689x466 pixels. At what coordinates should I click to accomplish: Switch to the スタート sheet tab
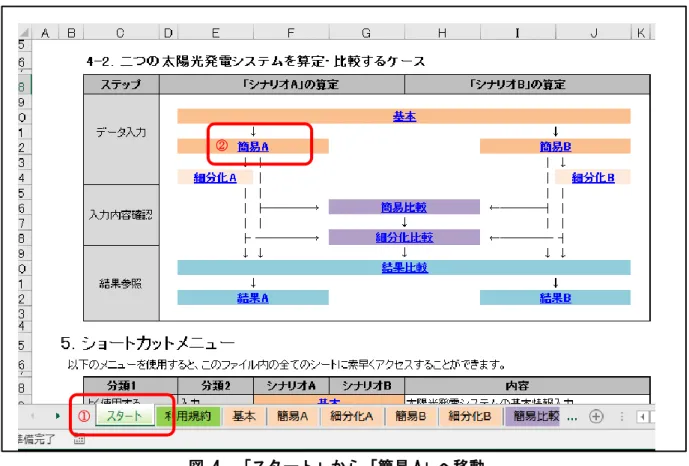pyautogui.click(x=125, y=416)
